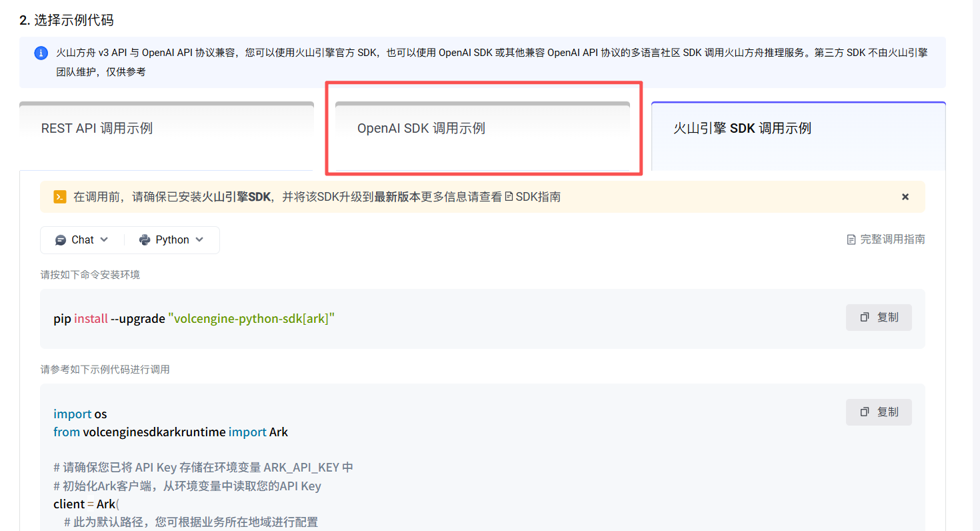Image resolution: width=980 pixels, height=531 pixels.
Task: Dismiss the yellow SDK install notice
Action: pyautogui.click(x=905, y=197)
